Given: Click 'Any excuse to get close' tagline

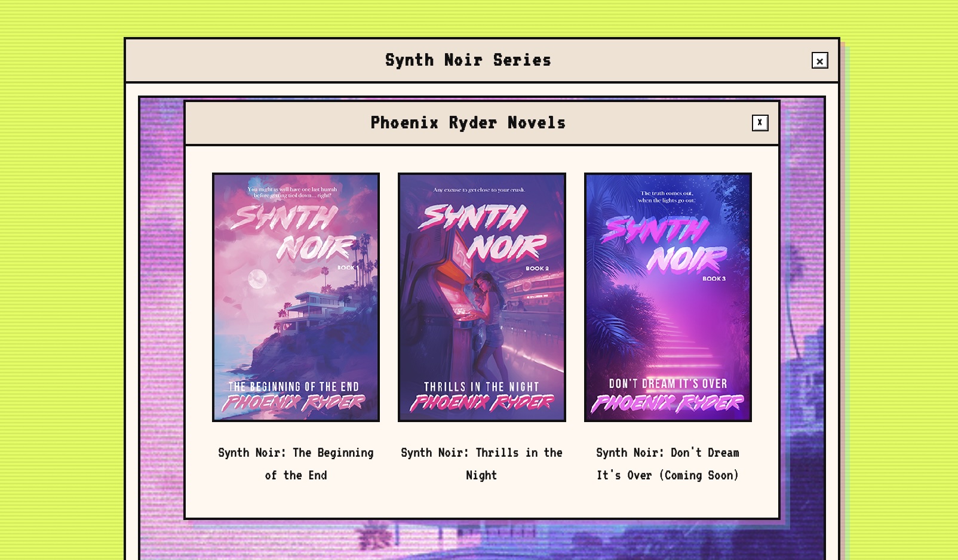Looking at the screenshot, I should (x=479, y=190).
